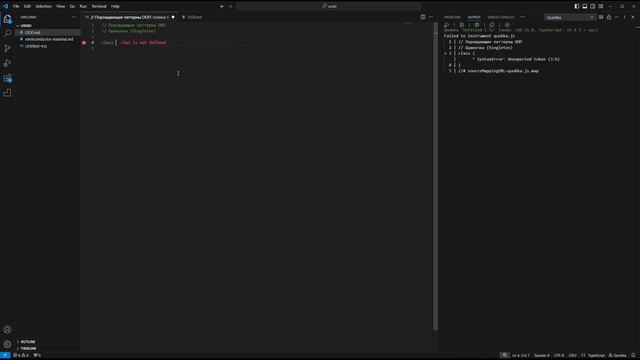640x360 pixels.
Task: Open the Source Control view
Action: pyautogui.click(x=7, y=48)
